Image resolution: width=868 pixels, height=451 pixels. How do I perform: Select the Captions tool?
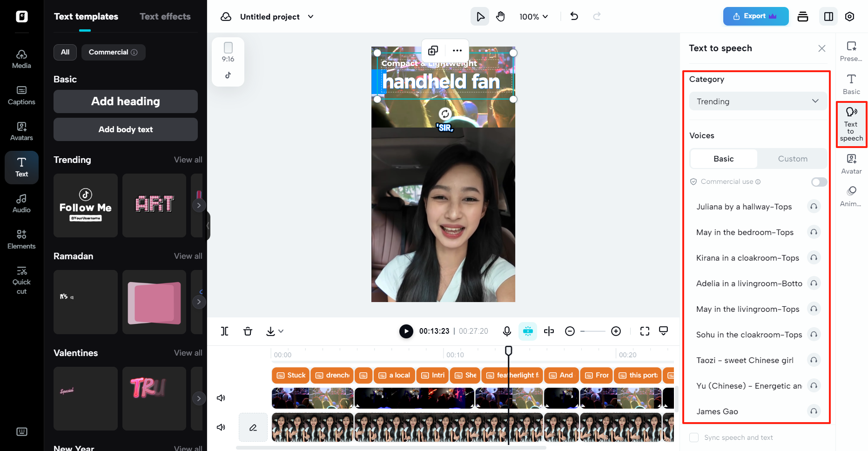[x=21, y=95]
